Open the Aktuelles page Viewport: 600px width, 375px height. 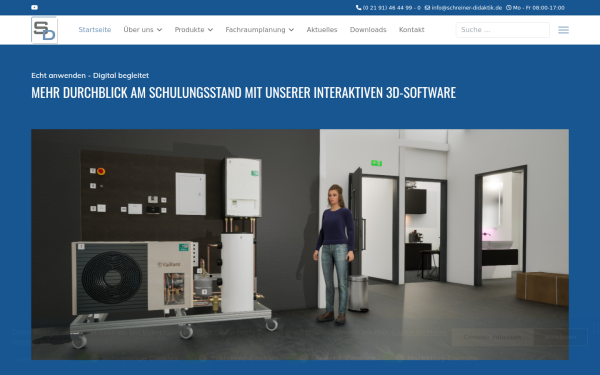[322, 30]
